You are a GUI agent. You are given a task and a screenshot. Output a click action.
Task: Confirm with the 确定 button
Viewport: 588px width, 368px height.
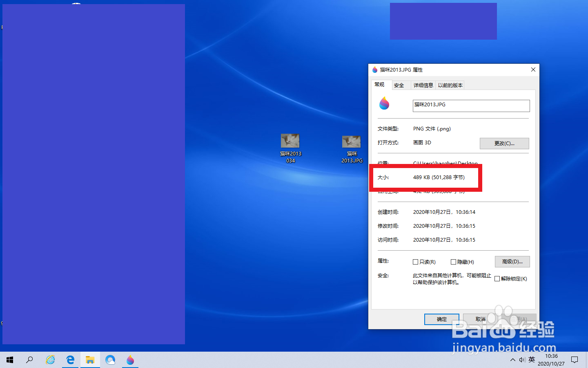442,319
